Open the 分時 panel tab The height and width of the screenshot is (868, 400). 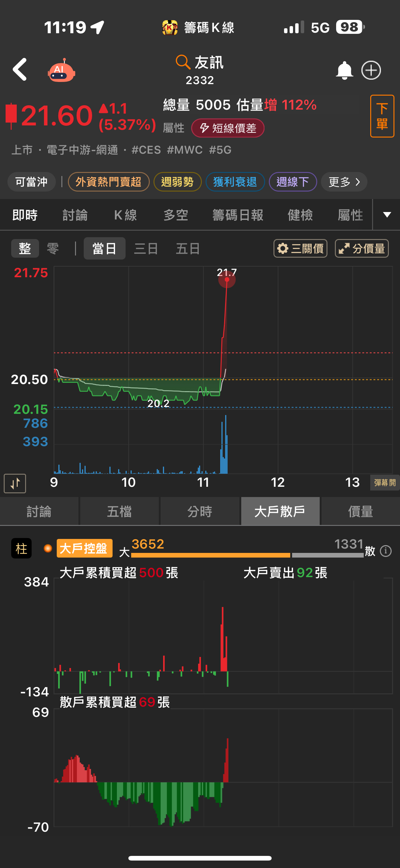pos(200,512)
